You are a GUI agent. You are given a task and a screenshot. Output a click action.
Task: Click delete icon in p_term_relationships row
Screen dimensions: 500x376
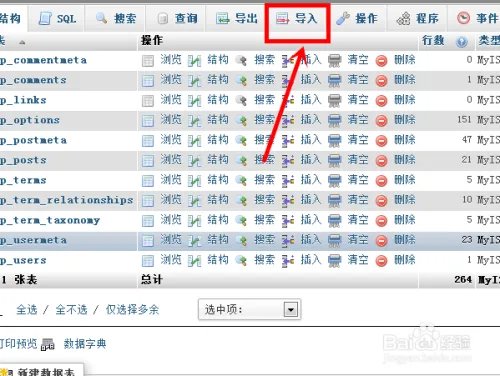pyautogui.click(x=381, y=201)
